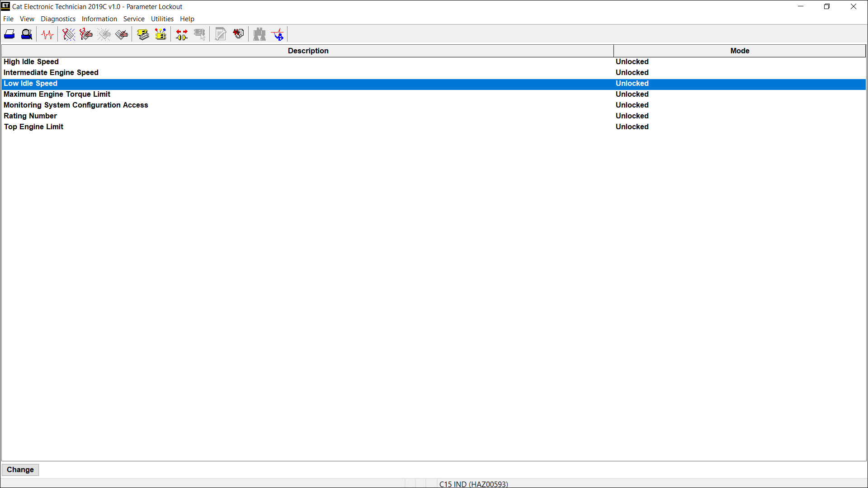
Task: Open the Utilities menu
Action: click(x=162, y=19)
